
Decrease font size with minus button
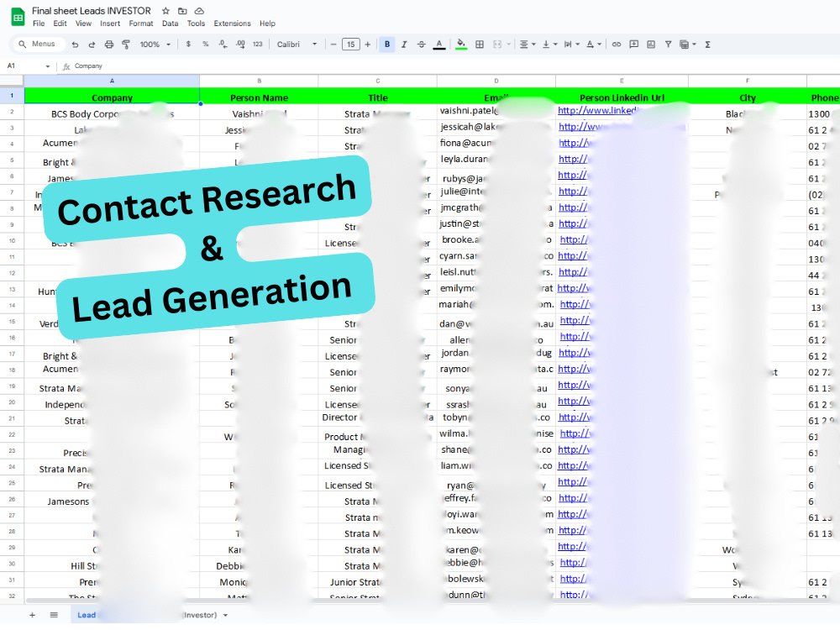point(333,45)
